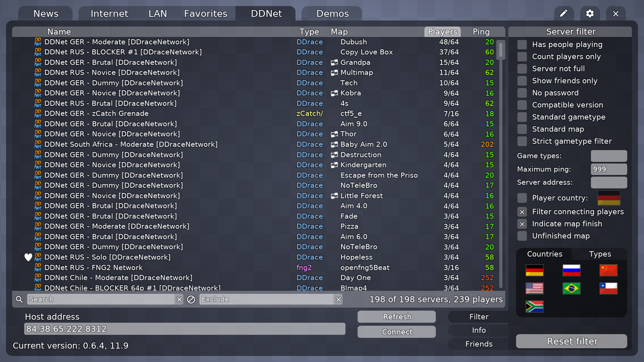Switch to the Types filter tab
The width and height of the screenshot is (644, 362).
coord(600,254)
